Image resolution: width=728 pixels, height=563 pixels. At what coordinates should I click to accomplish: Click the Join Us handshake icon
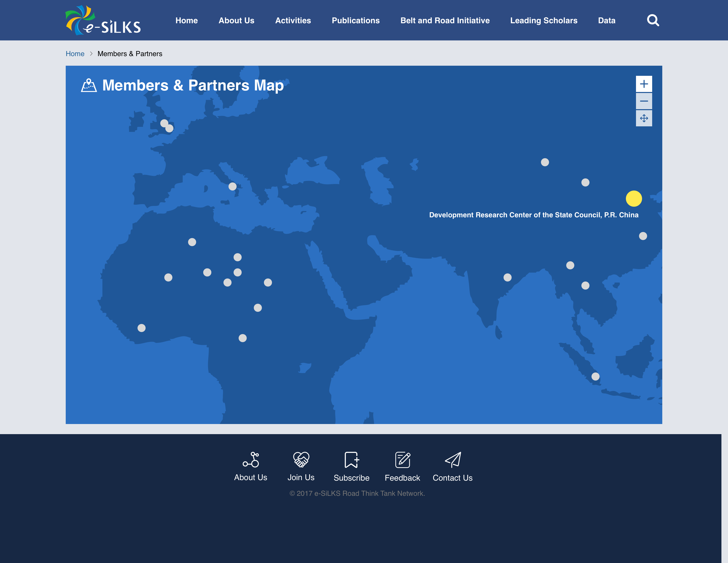[301, 460]
